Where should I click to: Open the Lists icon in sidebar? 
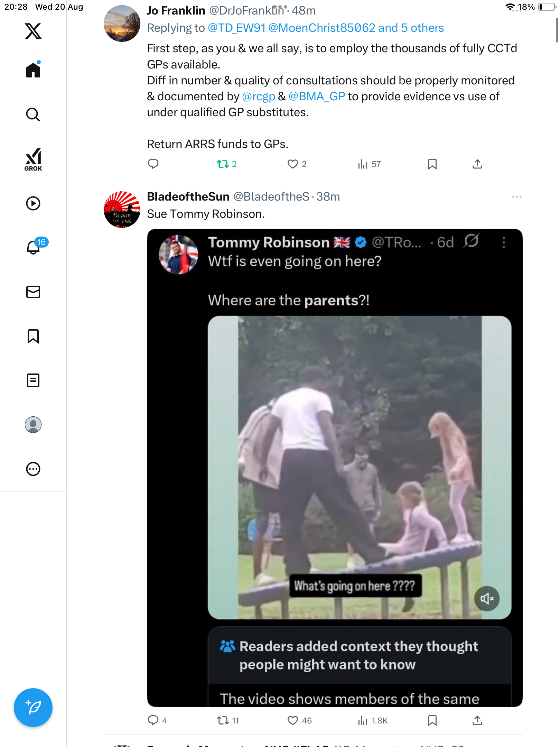[x=33, y=380]
